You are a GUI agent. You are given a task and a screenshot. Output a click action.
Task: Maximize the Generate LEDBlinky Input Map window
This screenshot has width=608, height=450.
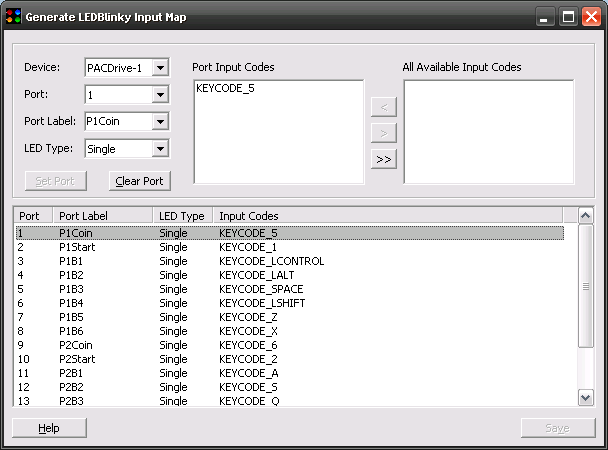point(568,17)
